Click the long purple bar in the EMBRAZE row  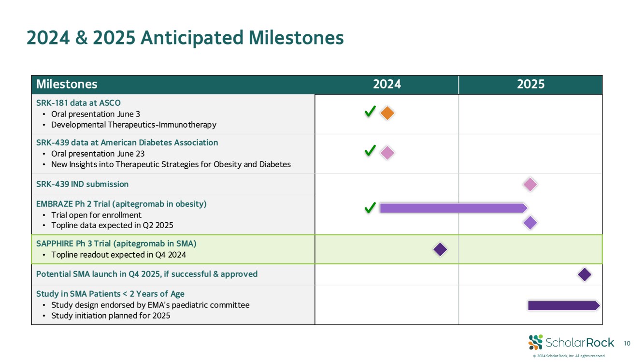coord(453,208)
